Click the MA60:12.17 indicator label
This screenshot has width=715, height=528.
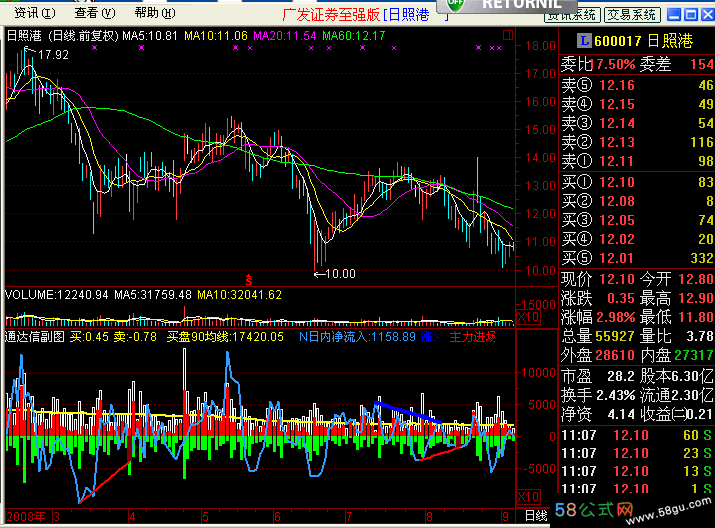tap(354, 36)
